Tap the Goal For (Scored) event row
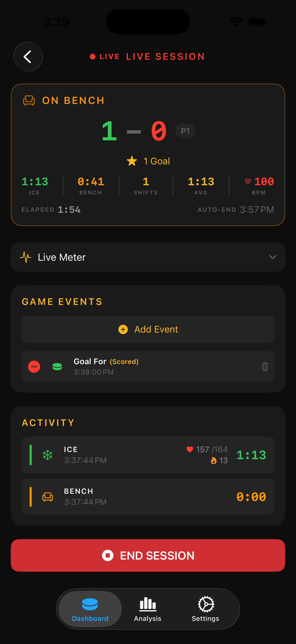296x644 pixels. (x=148, y=366)
